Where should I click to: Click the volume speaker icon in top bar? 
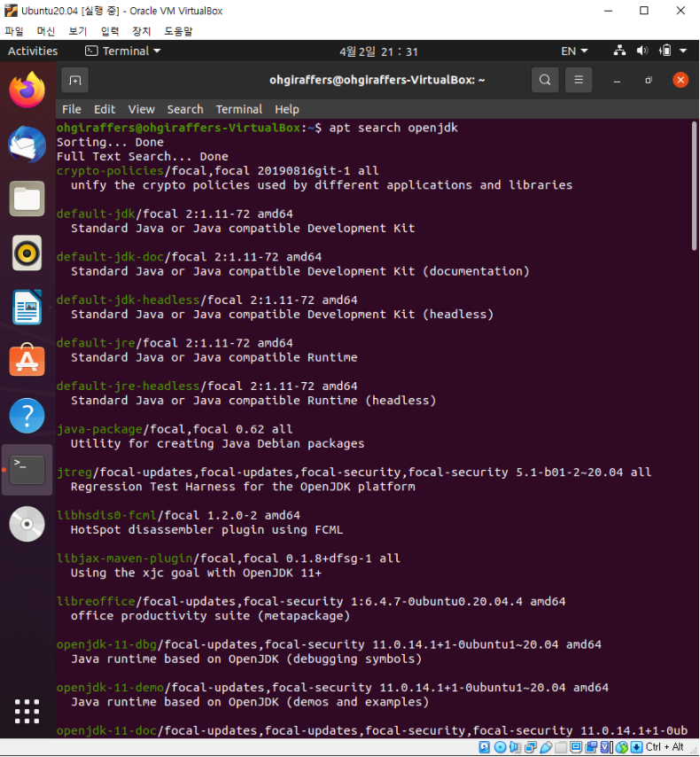click(x=642, y=51)
